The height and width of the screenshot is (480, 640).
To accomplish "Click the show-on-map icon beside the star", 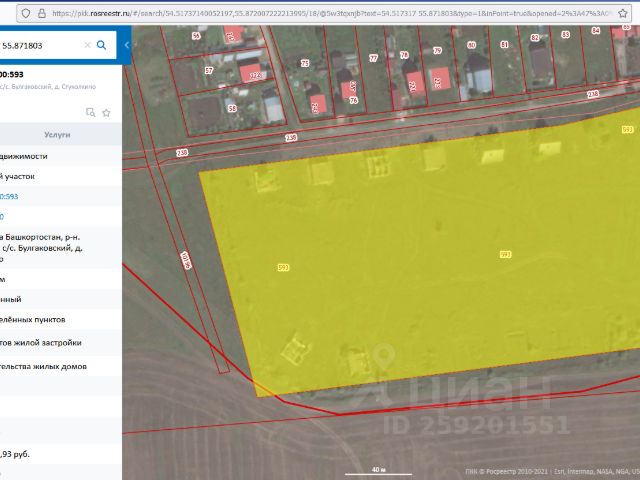I will tap(90, 112).
